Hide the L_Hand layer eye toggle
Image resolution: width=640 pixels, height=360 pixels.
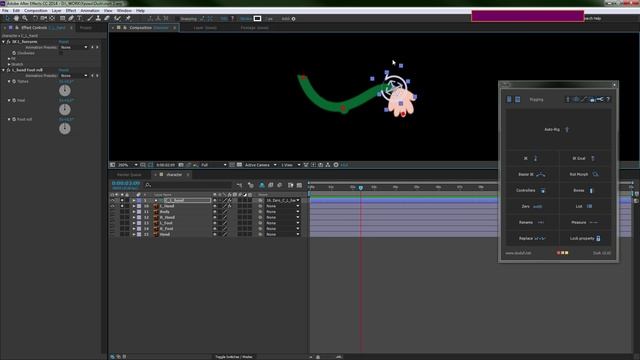[x=112, y=206]
